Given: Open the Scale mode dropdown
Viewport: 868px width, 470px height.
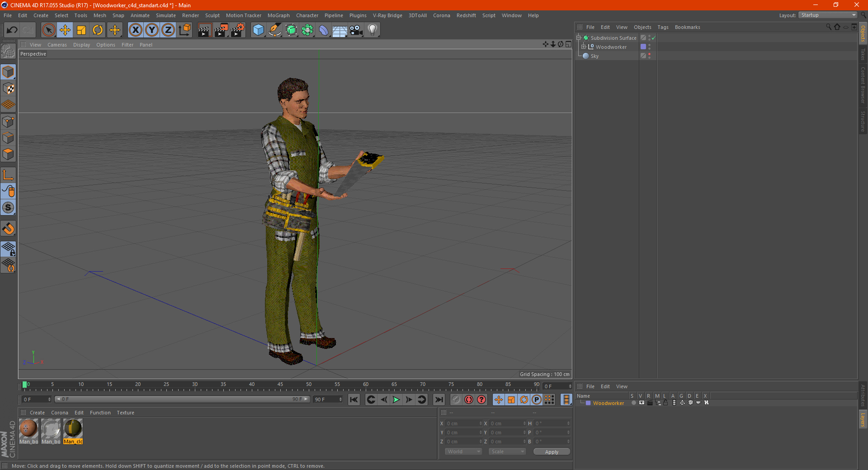Looking at the screenshot, I should [x=507, y=451].
